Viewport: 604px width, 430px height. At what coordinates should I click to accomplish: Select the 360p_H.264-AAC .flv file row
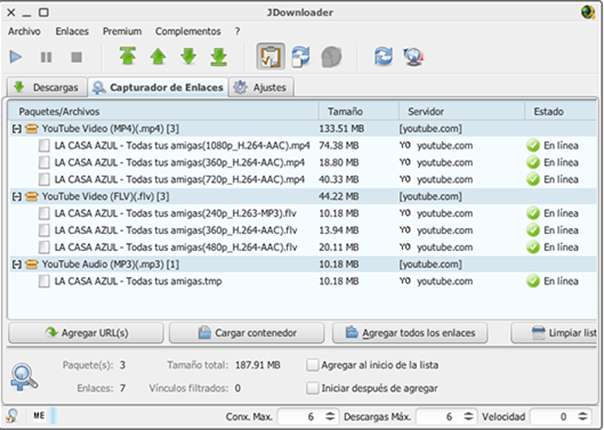click(302, 230)
